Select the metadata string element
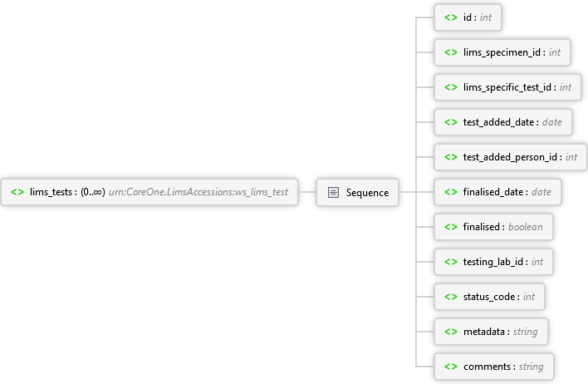The height and width of the screenshot is (384, 588). [x=490, y=331]
